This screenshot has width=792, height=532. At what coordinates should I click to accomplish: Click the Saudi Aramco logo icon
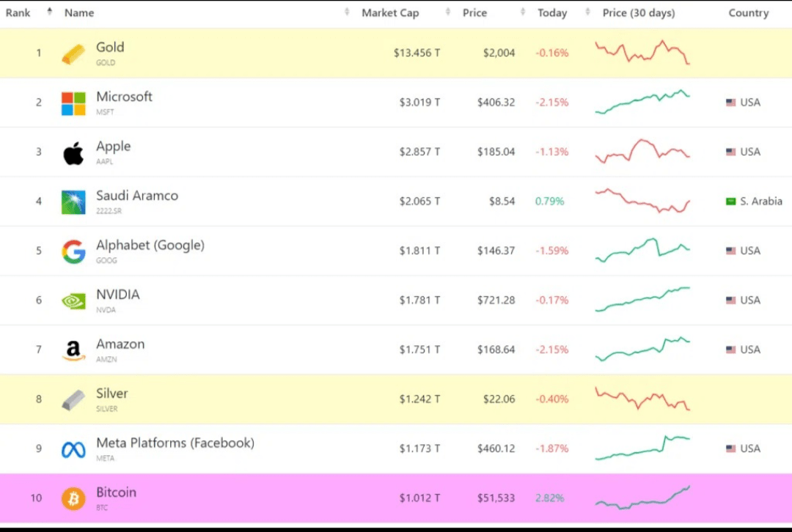tap(73, 202)
